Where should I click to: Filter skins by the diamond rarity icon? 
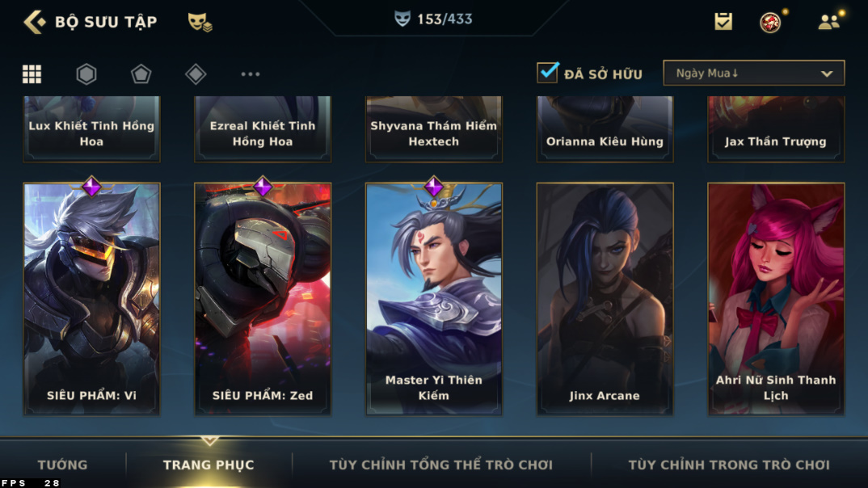tap(196, 74)
